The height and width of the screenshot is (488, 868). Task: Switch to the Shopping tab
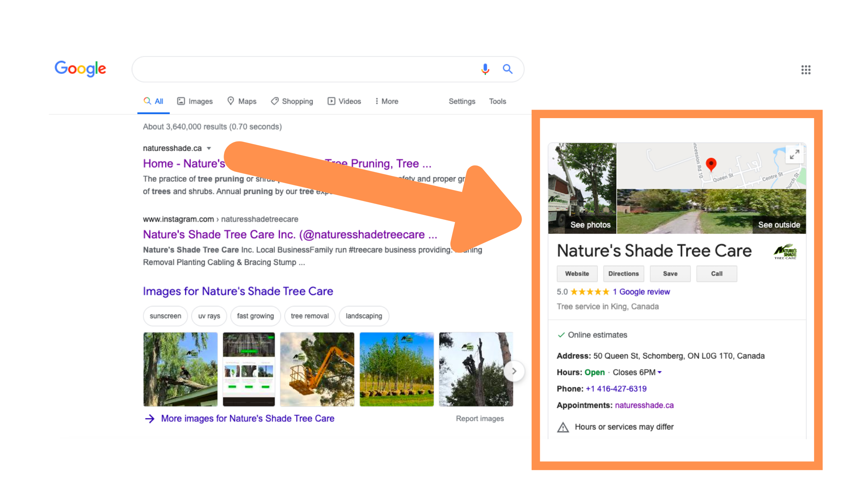pos(292,101)
